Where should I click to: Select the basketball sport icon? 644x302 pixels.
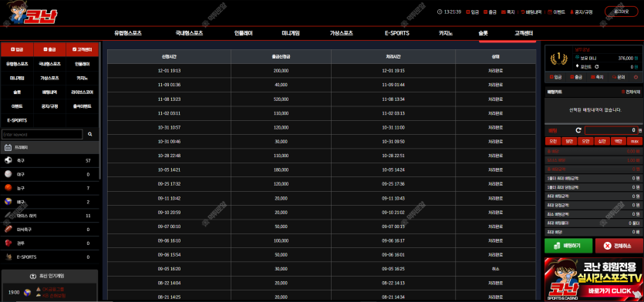8,188
